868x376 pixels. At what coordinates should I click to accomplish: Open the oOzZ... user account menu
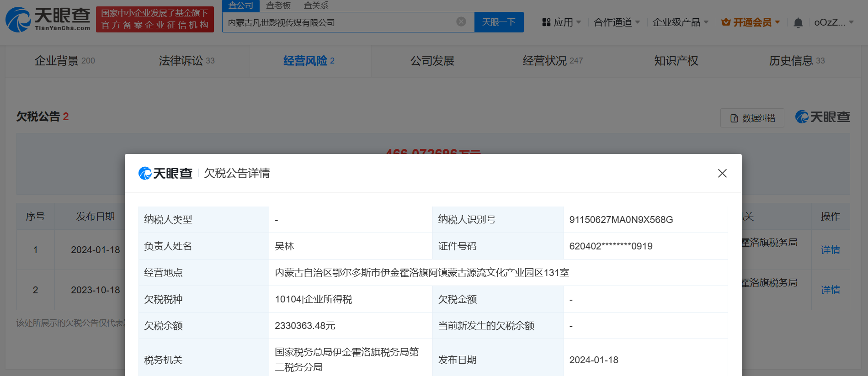click(834, 22)
